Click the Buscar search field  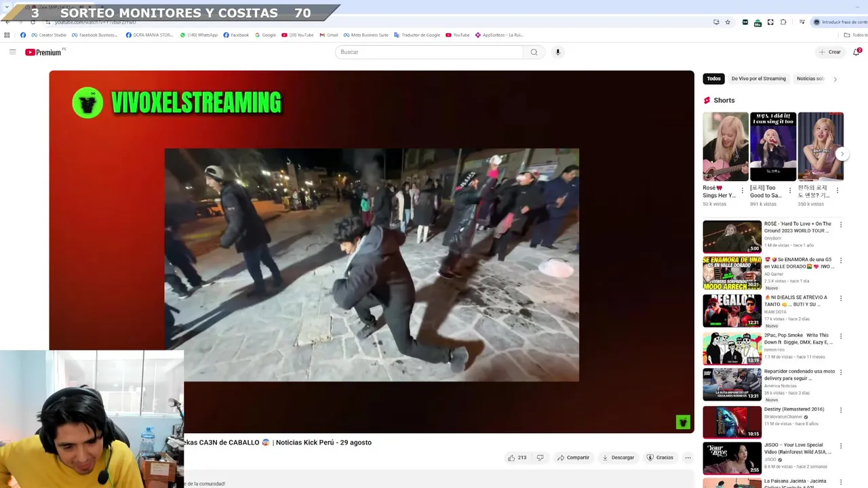point(429,52)
